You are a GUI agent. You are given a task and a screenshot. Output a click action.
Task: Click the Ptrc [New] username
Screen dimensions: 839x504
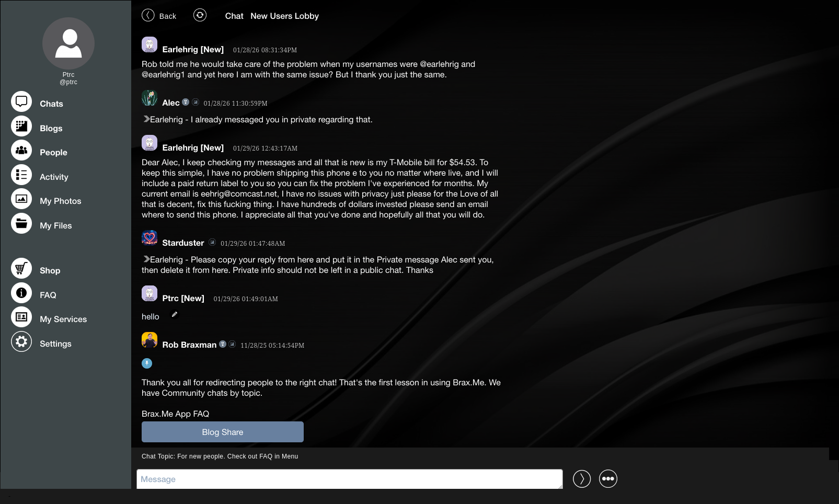[183, 298]
